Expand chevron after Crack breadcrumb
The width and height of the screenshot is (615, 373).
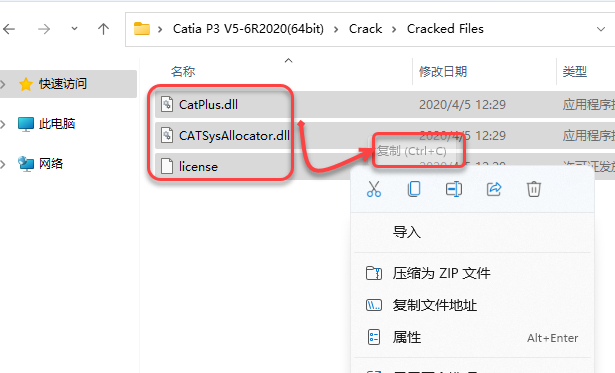394,29
